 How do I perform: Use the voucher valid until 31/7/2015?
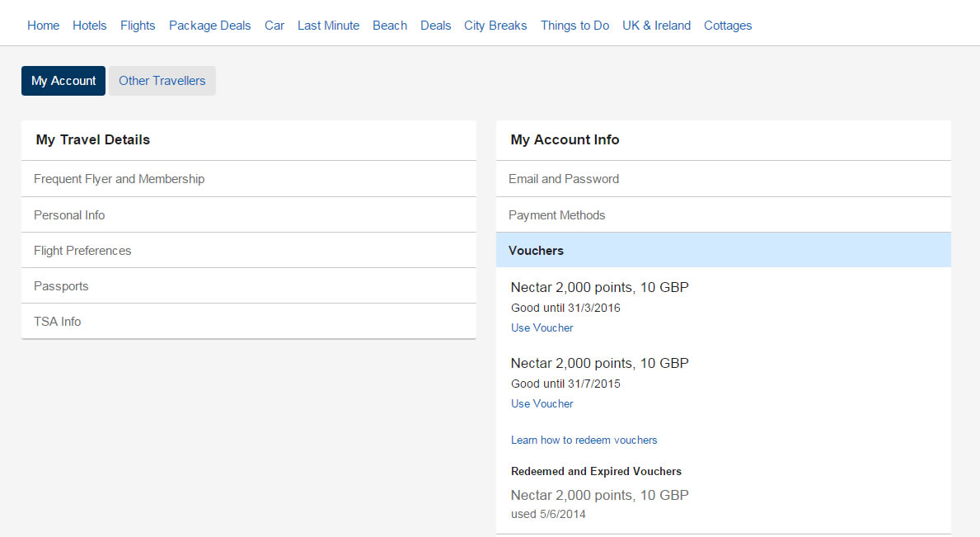click(x=542, y=403)
